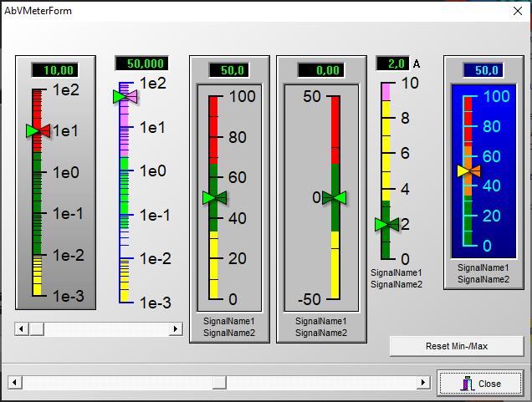Click SignalName2 under the -50..50 meter

click(x=321, y=333)
